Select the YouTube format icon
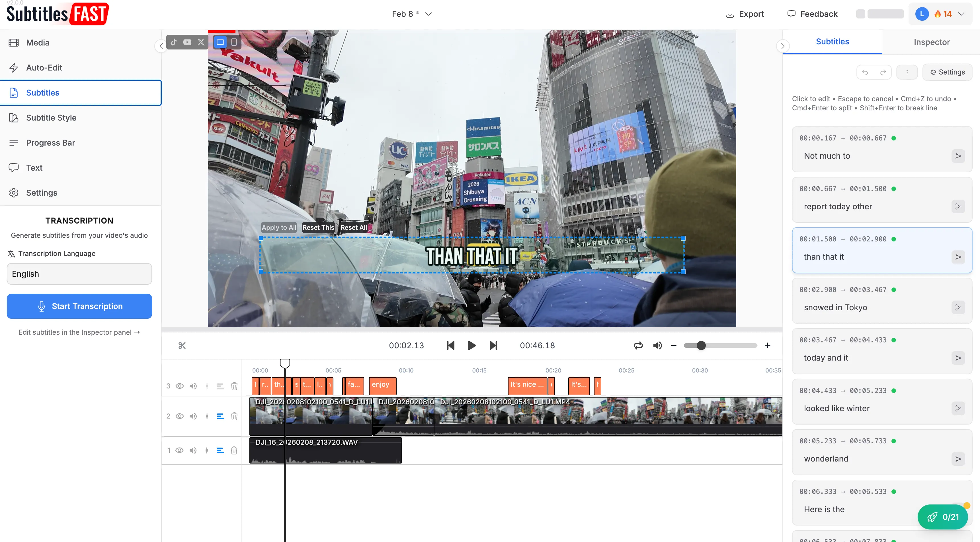The width and height of the screenshot is (980, 542). (187, 42)
